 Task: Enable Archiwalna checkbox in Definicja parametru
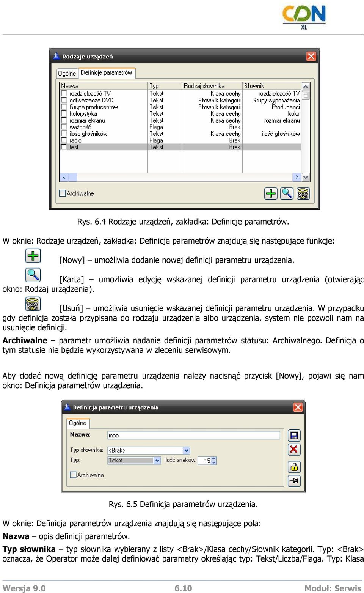pos(73,475)
